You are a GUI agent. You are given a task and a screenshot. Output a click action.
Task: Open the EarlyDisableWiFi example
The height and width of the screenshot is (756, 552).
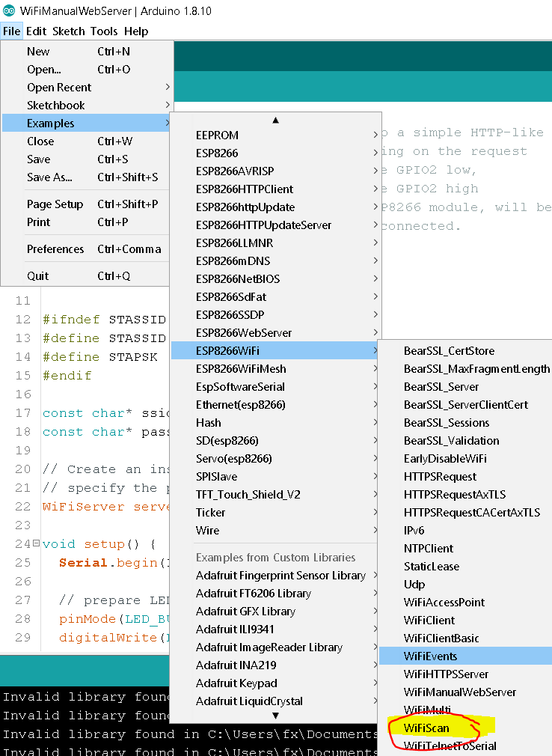click(x=465, y=459)
